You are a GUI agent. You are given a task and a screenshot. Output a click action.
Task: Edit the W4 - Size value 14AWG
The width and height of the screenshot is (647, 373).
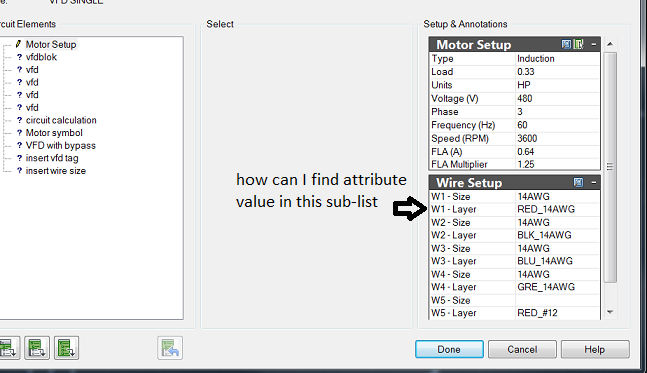(557, 275)
